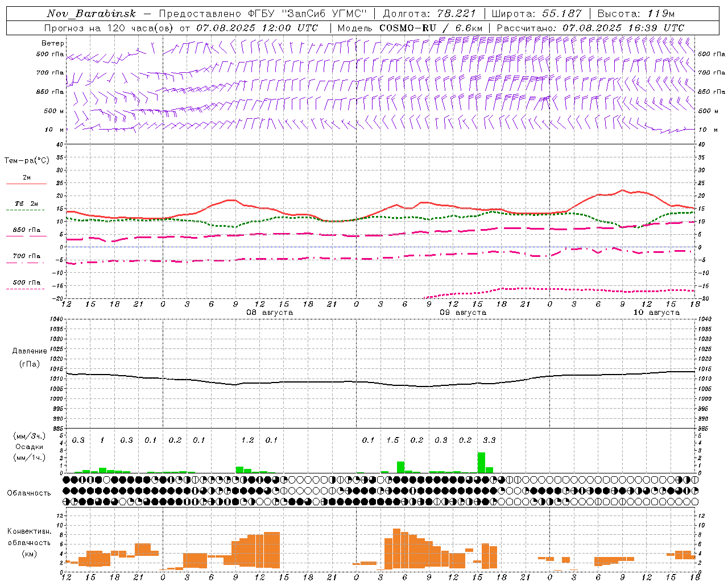Click the Nov_Barabinsk station title
This screenshot has height=582, width=728.
(92, 14)
